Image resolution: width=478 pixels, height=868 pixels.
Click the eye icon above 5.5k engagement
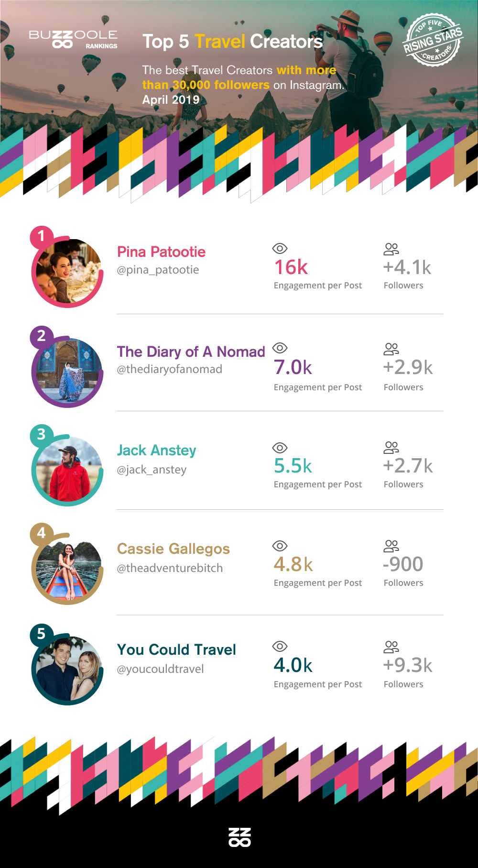(280, 448)
